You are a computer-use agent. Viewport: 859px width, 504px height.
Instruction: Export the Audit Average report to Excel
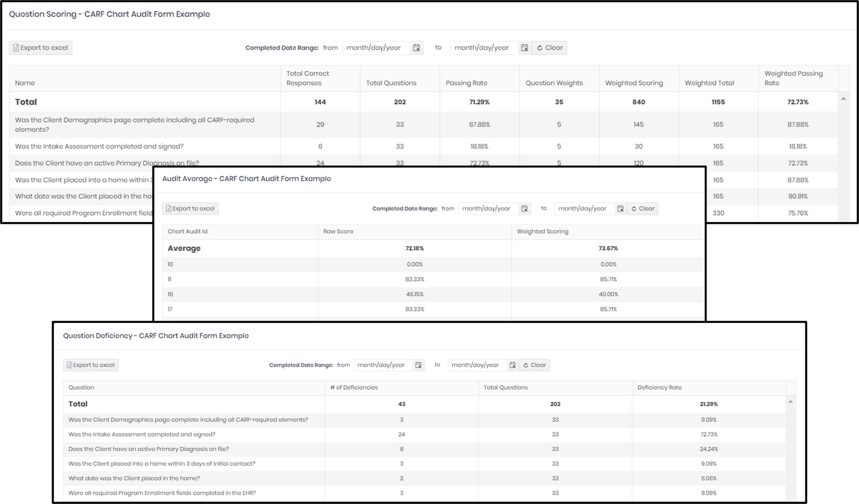[x=190, y=208]
